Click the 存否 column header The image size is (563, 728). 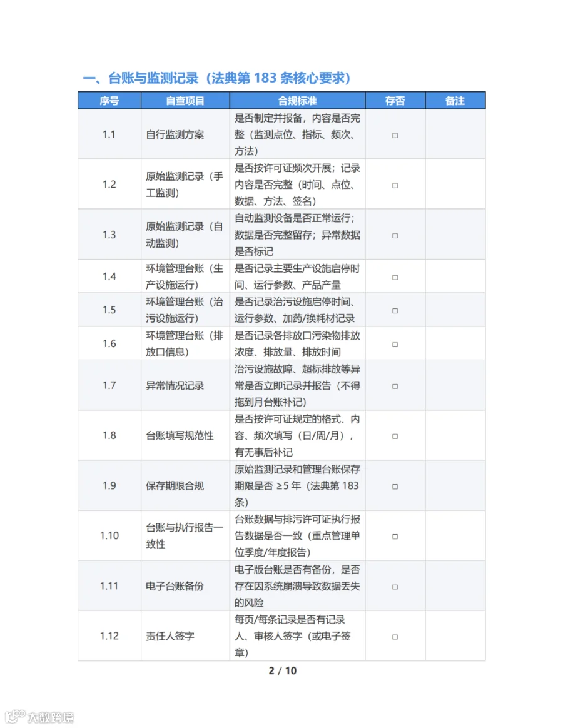pos(395,101)
